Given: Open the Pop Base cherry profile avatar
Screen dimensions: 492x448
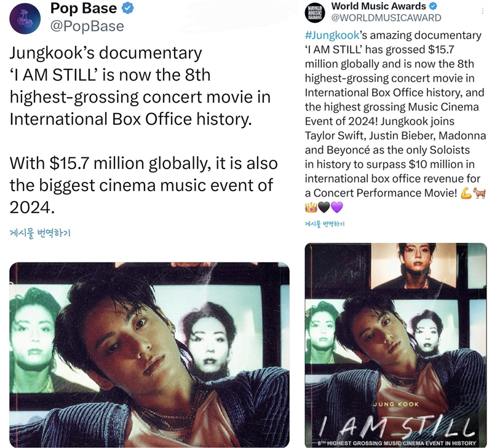Looking at the screenshot, I should [x=25, y=18].
